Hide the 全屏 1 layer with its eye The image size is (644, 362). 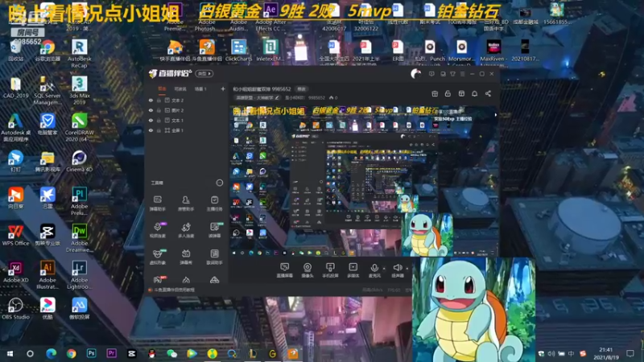[151, 130]
